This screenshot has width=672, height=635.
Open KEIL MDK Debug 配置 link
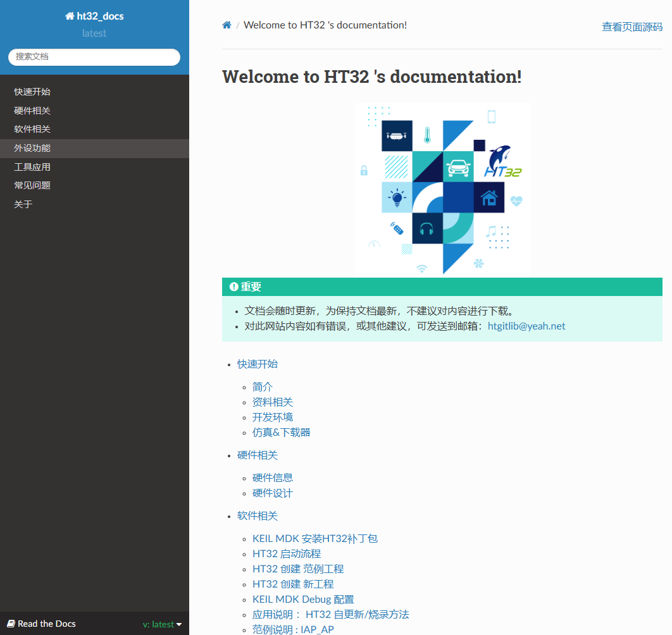click(x=304, y=600)
